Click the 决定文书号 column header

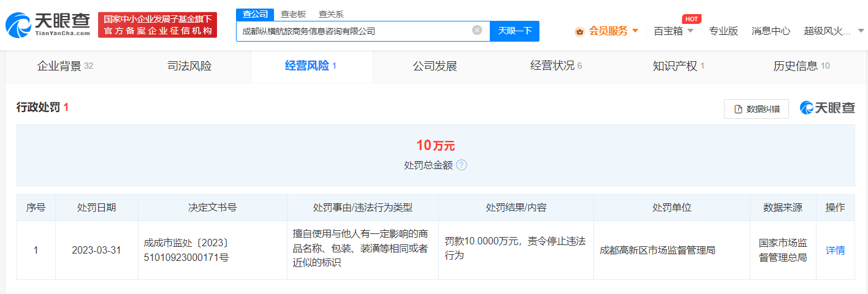213,208
